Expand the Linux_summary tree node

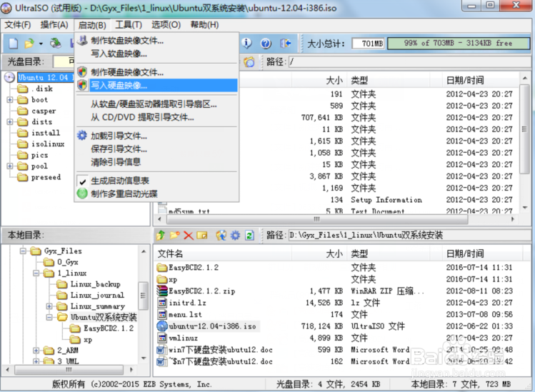(49, 306)
